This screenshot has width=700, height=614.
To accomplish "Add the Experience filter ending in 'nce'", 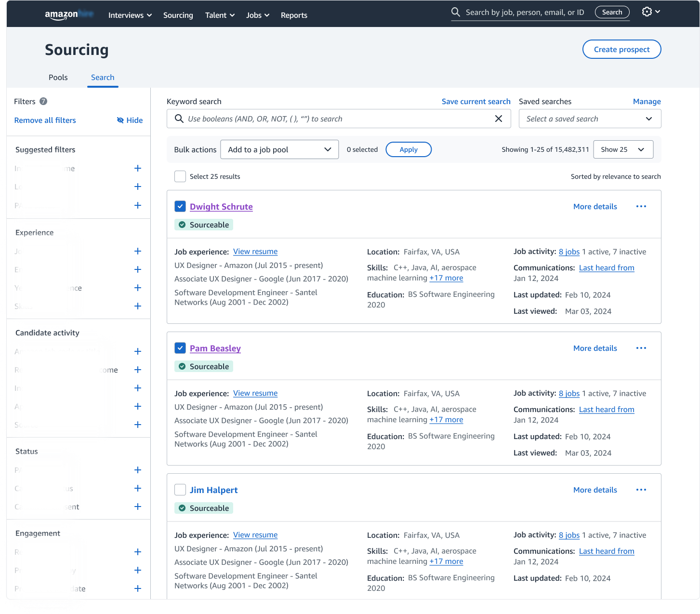I will click(138, 288).
